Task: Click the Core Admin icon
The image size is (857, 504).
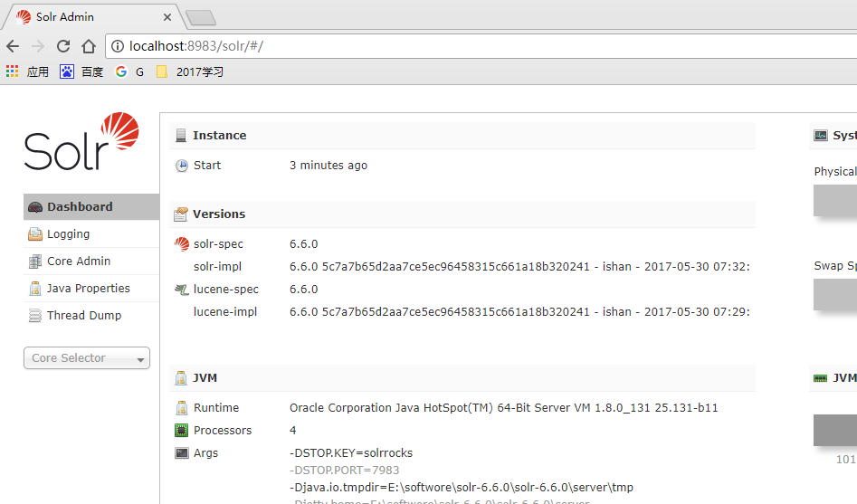Action: (35, 262)
